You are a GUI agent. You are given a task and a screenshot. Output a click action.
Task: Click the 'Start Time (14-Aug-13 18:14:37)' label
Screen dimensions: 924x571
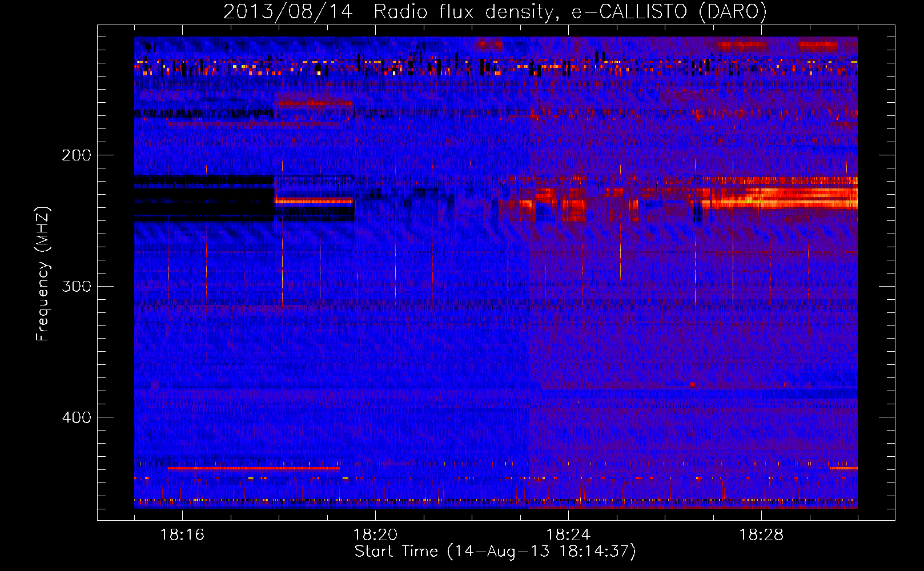495,552
